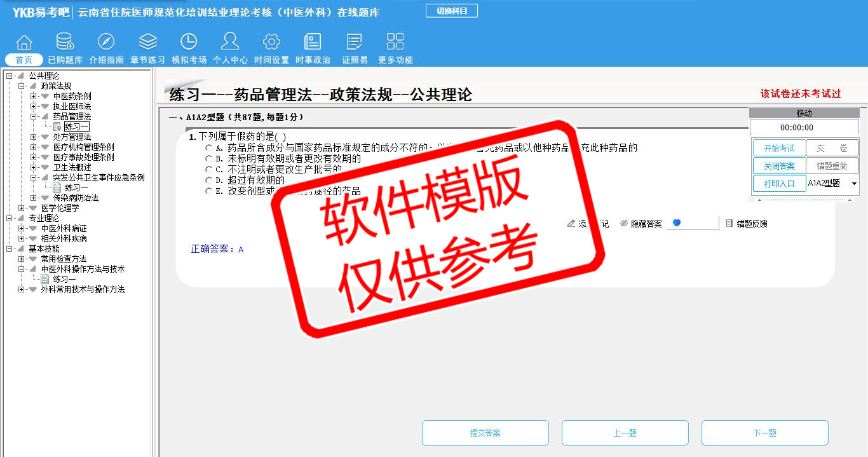Click the 介绍指南 compass icon

[106, 43]
